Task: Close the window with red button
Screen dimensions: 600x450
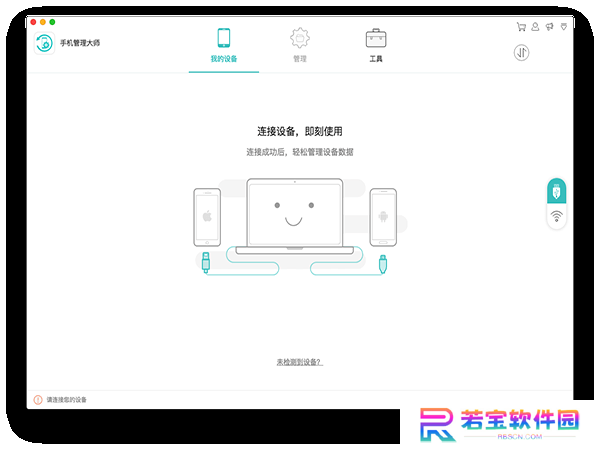Action: click(33, 22)
